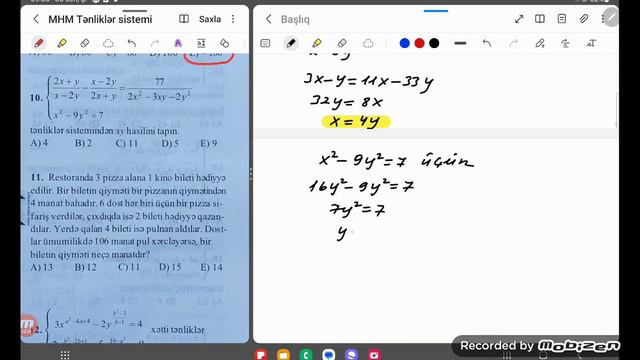Select lasso tool in left note toolbar
This screenshot has width=640, height=360.
[x=108, y=43]
